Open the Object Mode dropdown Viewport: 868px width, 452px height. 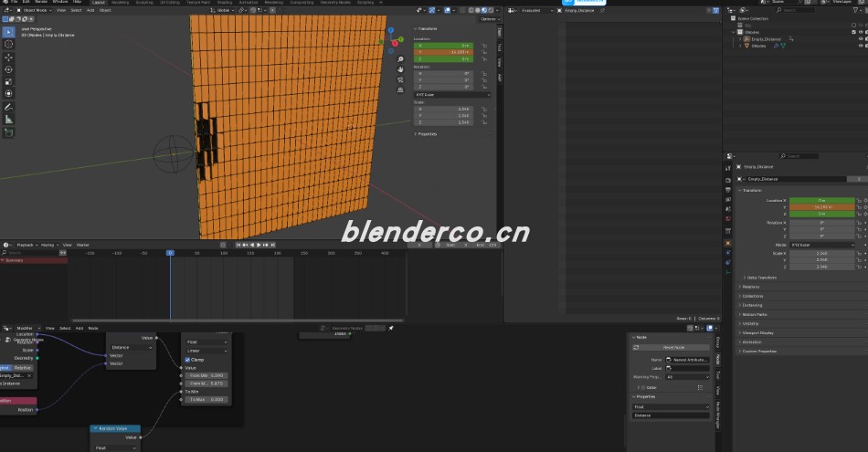[34, 10]
